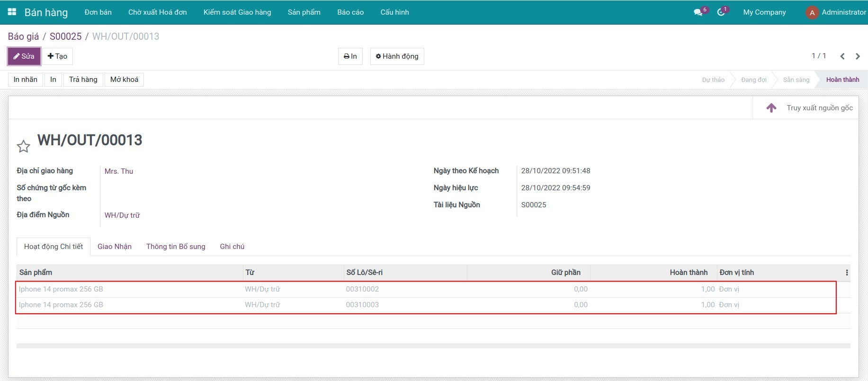The height and width of the screenshot is (381, 868).
Task: Open the In print dropdown
Action: (x=350, y=56)
